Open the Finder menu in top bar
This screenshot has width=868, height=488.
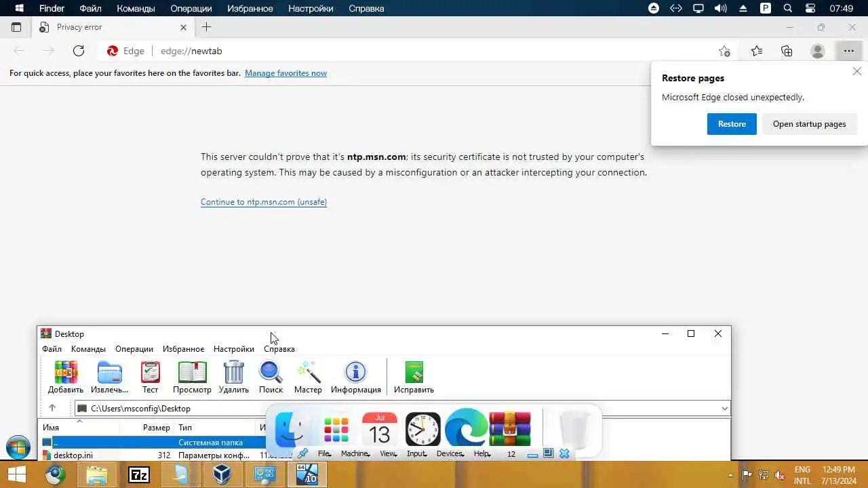(x=52, y=8)
